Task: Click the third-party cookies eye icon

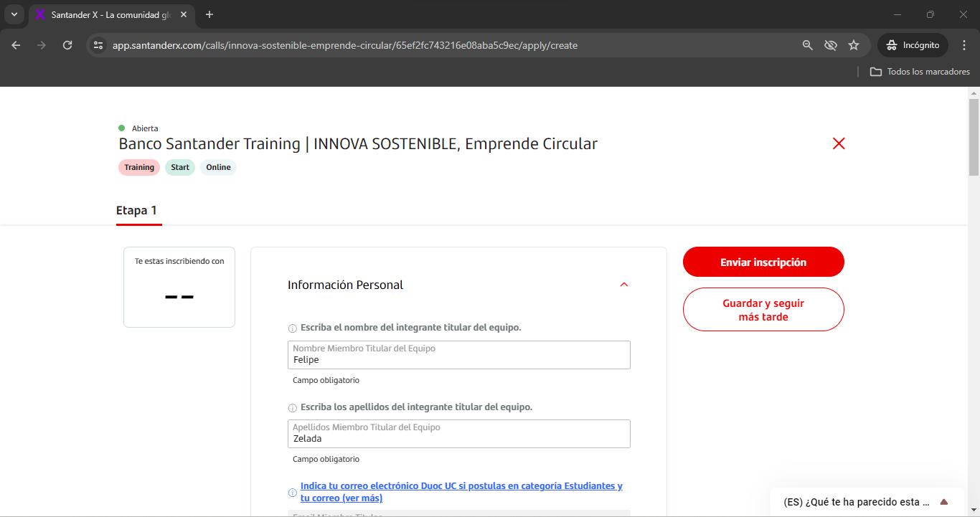Action: (831, 45)
